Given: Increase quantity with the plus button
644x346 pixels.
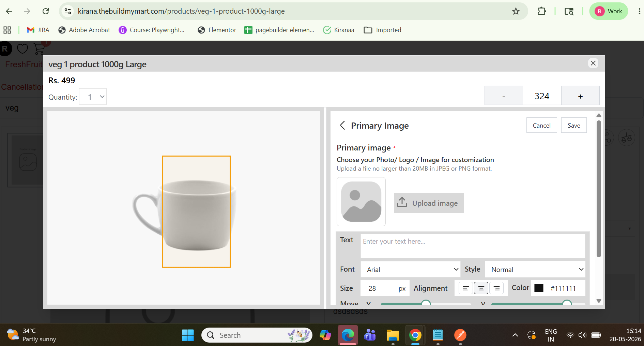Looking at the screenshot, I should [x=580, y=96].
